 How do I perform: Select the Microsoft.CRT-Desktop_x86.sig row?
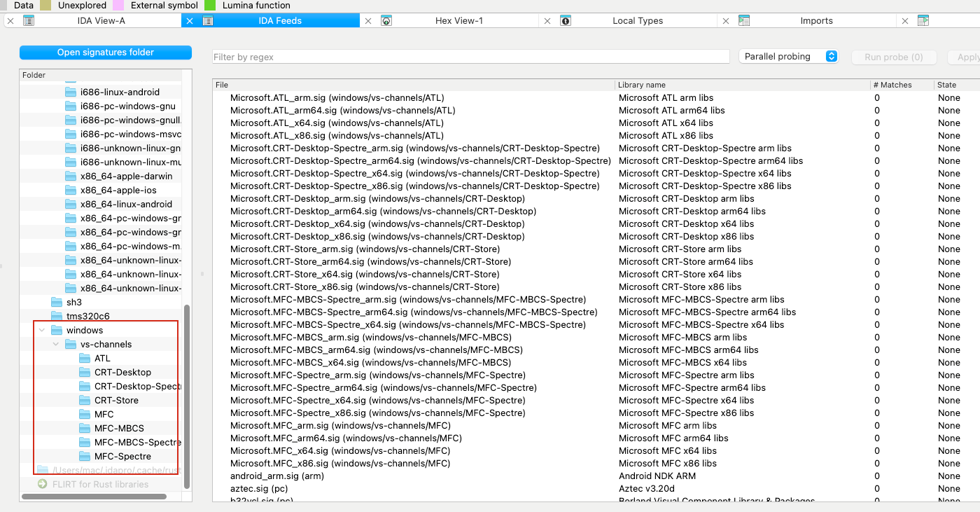click(596, 237)
